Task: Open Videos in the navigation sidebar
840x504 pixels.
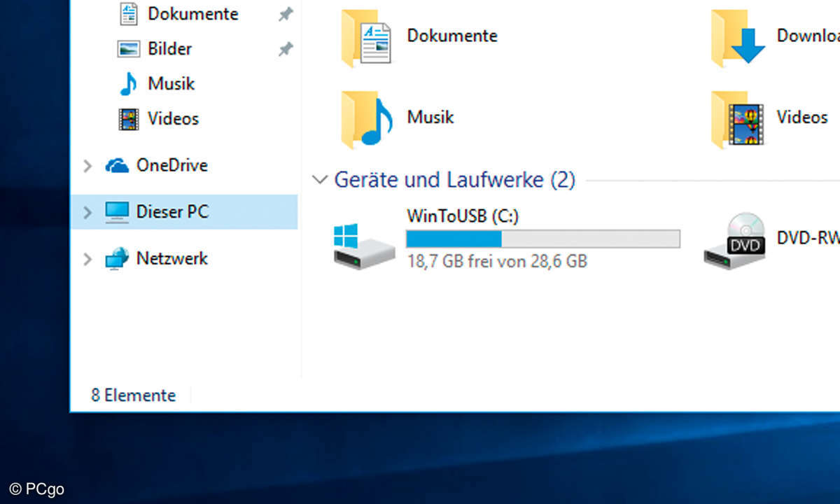Action: (x=173, y=118)
